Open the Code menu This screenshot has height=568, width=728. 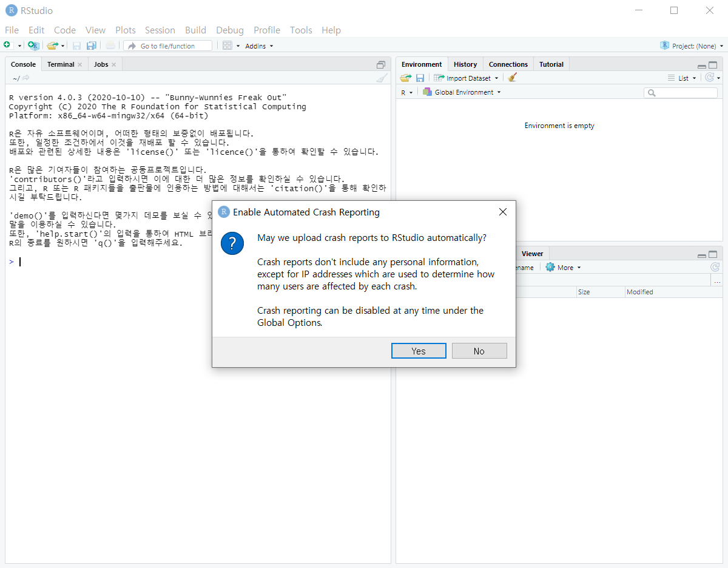pyautogui.click(x=65, y=30)
